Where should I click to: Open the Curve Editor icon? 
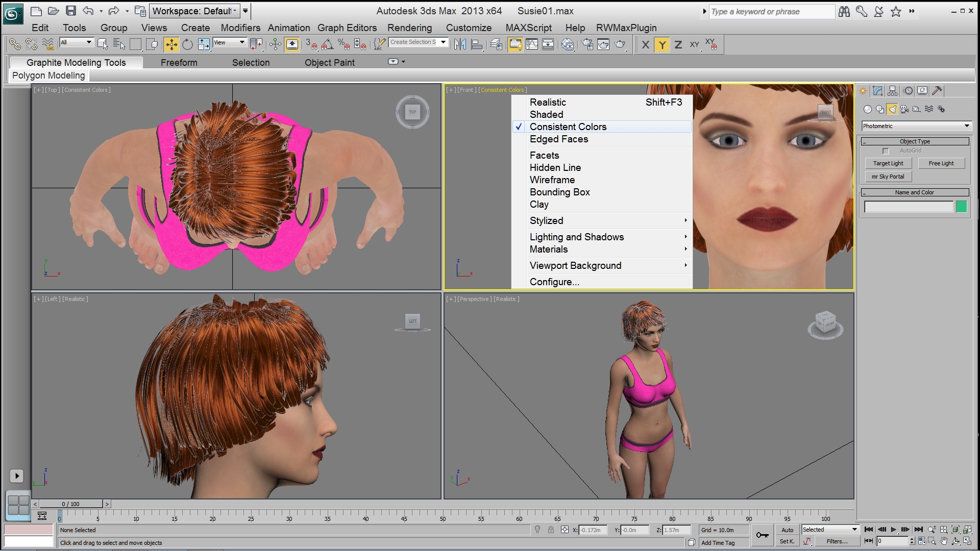click(532, 45)
